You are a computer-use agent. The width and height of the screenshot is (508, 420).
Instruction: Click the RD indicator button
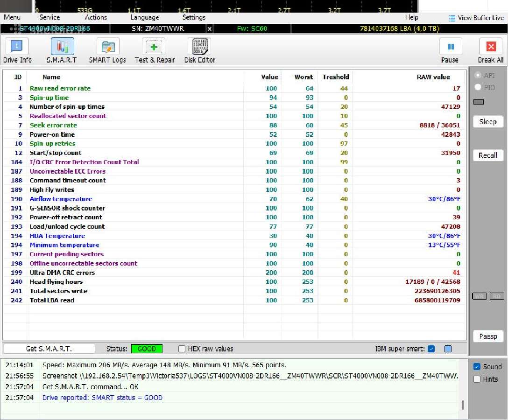497,296
